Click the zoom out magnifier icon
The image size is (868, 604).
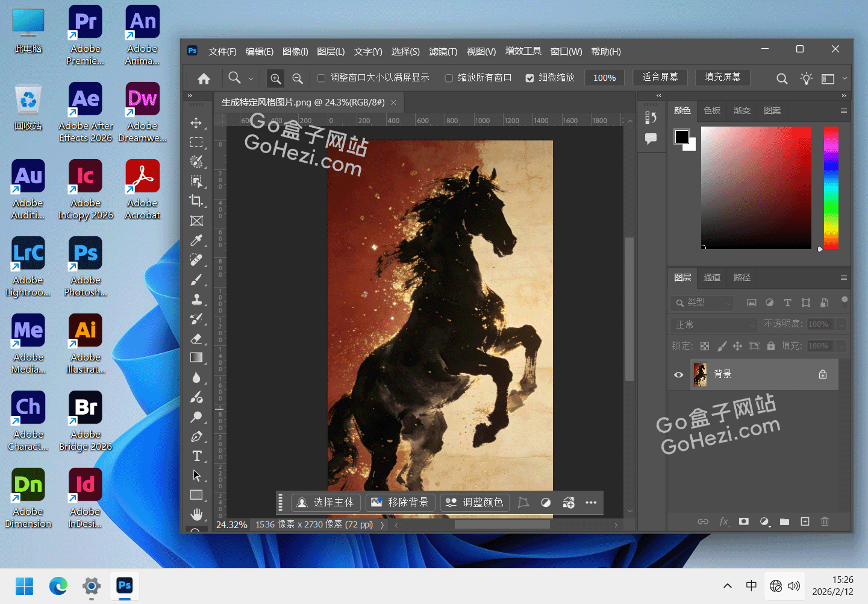coord(298,78)
